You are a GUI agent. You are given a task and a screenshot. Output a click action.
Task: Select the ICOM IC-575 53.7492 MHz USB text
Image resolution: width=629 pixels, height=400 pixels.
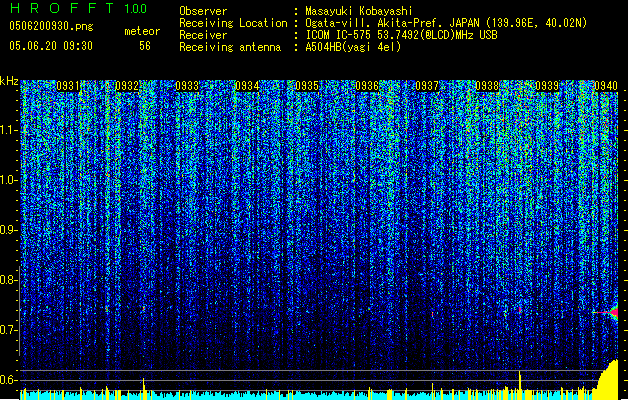401,35
